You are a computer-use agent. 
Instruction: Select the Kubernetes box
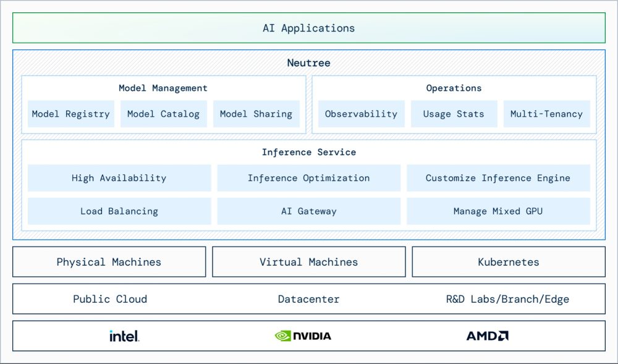point(509,262)
